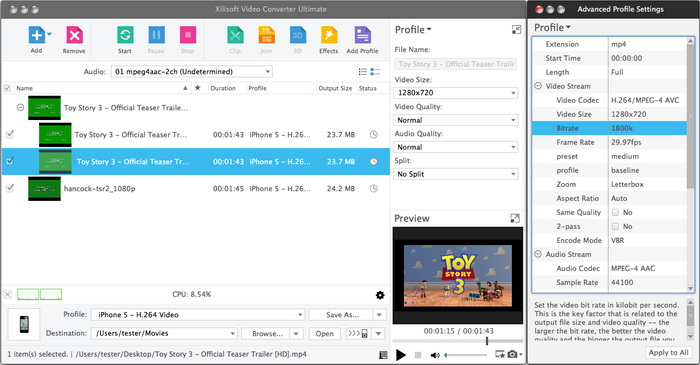This screenshot has height=365, width=700.
Task: Take a snapshot with camera icon
Action: click(x=512, y=354)
